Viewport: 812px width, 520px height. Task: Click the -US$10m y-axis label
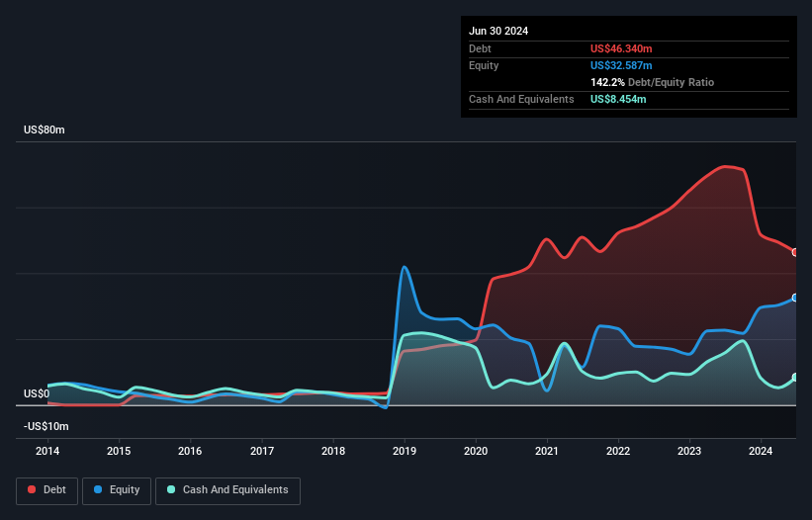click(x=46, y=426)
